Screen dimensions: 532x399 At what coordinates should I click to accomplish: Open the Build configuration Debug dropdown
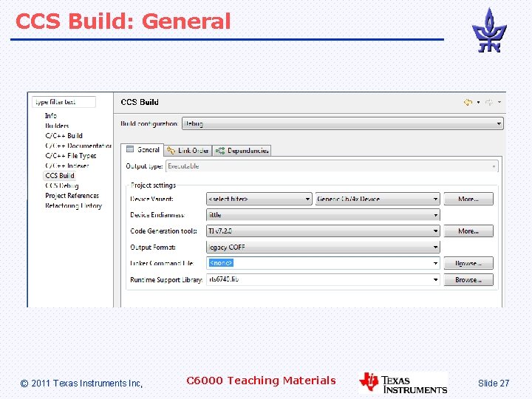[x=343, y=123]
